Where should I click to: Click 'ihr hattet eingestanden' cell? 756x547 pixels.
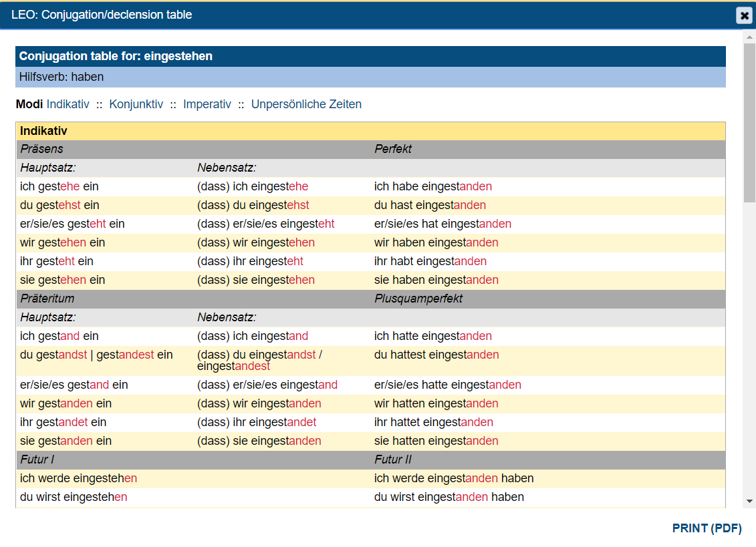coord(434,422)
